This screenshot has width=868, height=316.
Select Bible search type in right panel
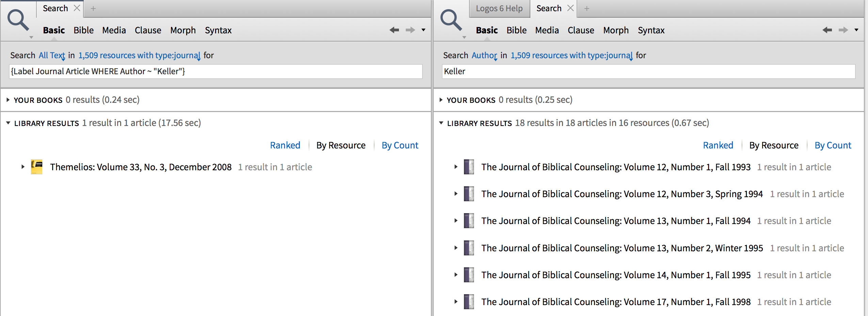(x=516, y=30)
